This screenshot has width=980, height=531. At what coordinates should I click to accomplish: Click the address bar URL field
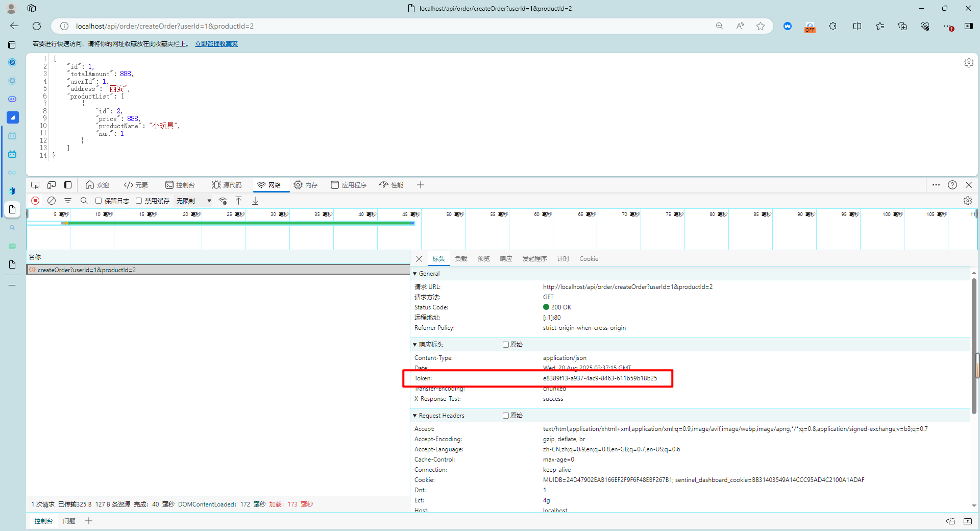point(388,26)
